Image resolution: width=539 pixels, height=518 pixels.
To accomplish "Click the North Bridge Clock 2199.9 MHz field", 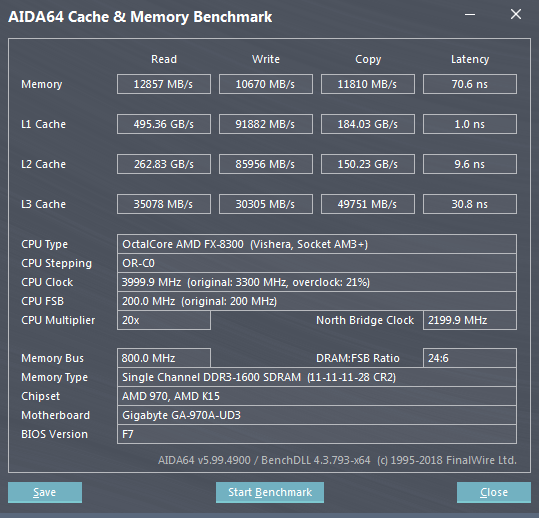I will [x=470, y=320].
